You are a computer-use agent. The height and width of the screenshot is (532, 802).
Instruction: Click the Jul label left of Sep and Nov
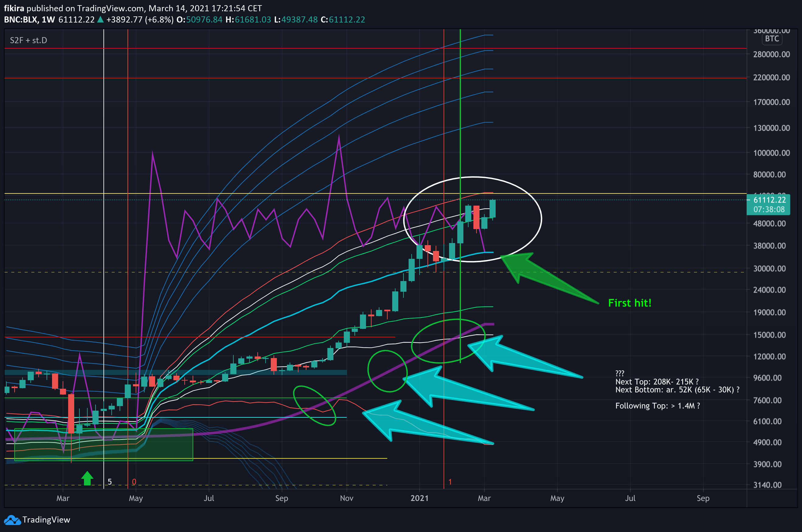pos(209,499)
